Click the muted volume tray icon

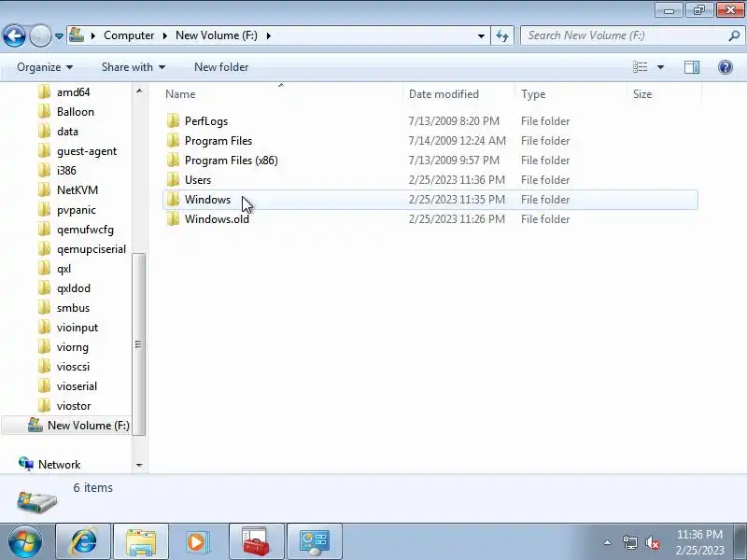coord(652,542)
